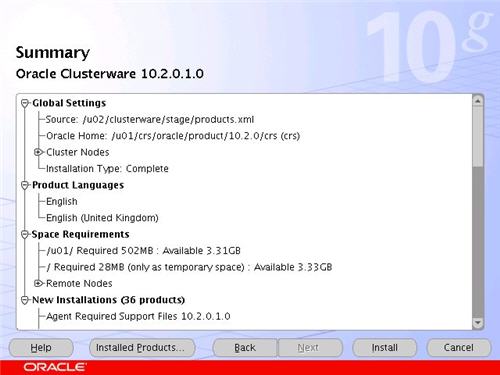The image size is (500, 375).
Task: Click the New Installations heading
Action: pos(108,300)
